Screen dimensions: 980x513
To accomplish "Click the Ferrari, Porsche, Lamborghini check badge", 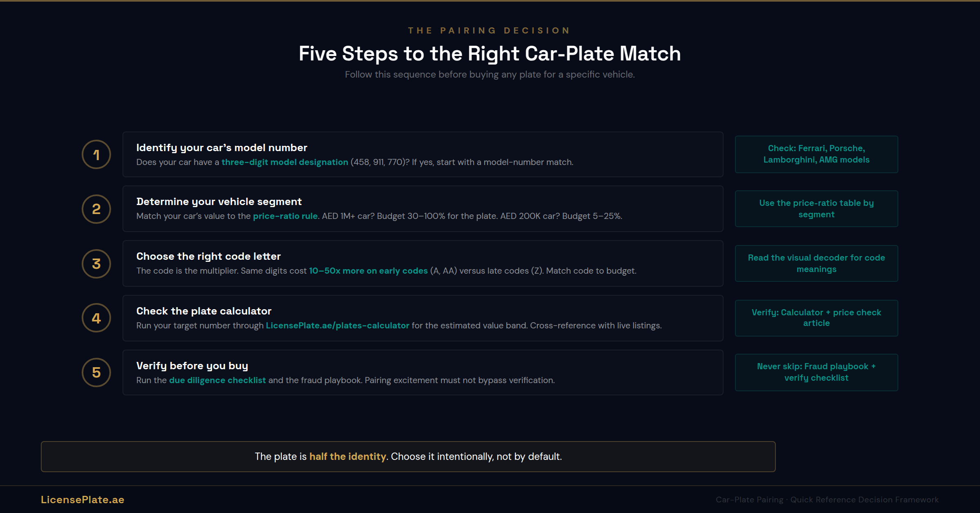I will [x=816, y=154].
